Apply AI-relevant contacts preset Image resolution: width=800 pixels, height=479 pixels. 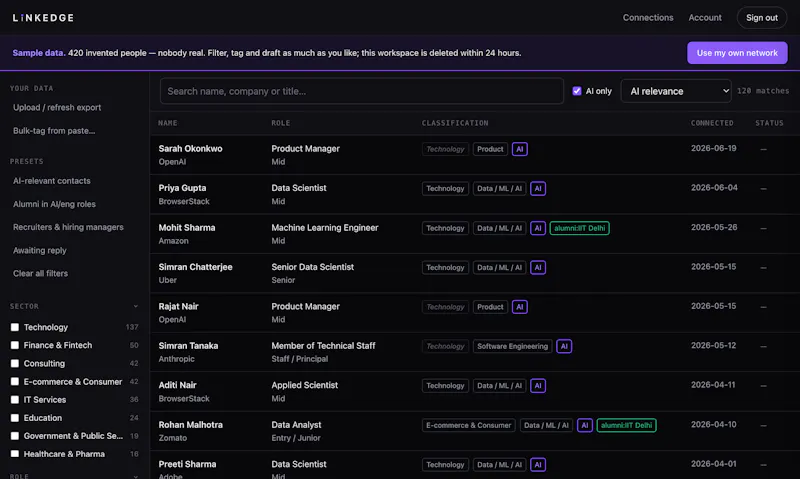pos(52,181)
